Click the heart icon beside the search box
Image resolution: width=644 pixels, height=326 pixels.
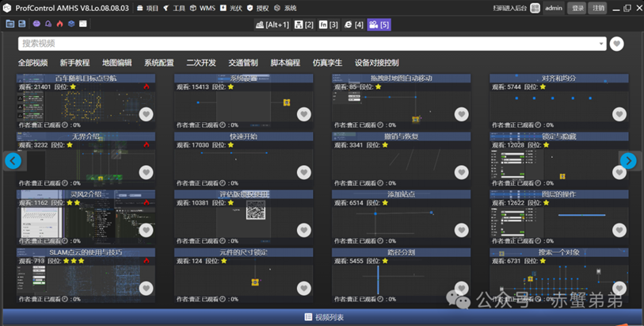click(617, 44)
